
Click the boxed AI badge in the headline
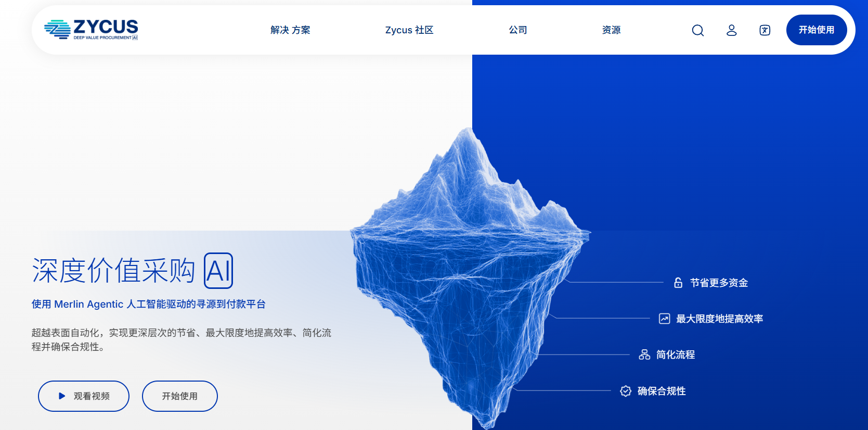coord(218,271)
